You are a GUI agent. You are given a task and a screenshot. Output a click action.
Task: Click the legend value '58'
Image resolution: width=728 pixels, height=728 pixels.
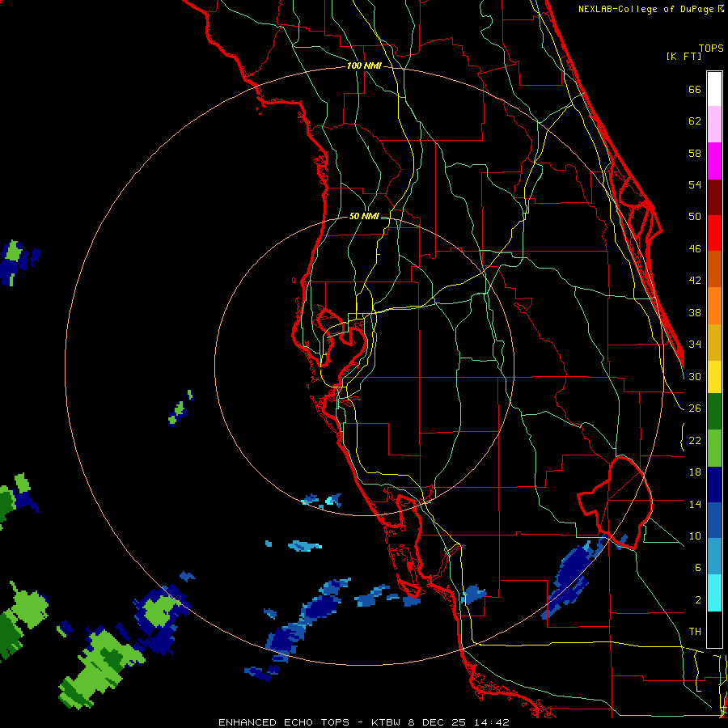695,153
